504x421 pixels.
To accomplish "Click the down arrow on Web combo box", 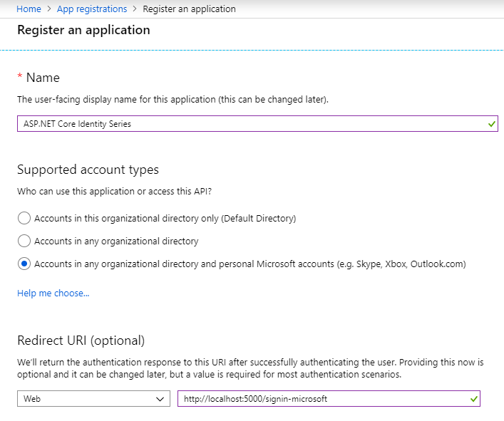I will pyautogui.click(x=160, y=399).
